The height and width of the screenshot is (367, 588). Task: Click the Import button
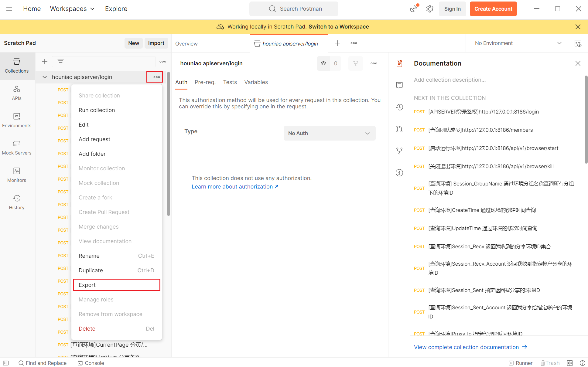(x=156, y=43)
